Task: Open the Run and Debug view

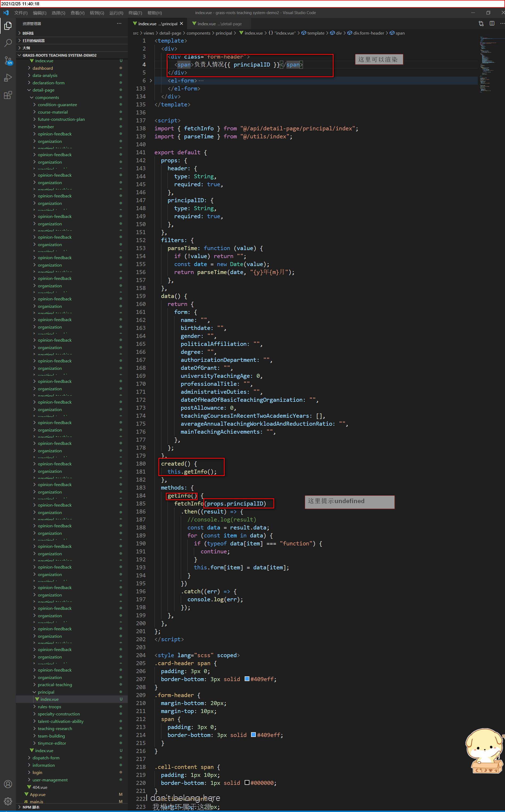Action: pyautogui.click(x=8, y=78)
